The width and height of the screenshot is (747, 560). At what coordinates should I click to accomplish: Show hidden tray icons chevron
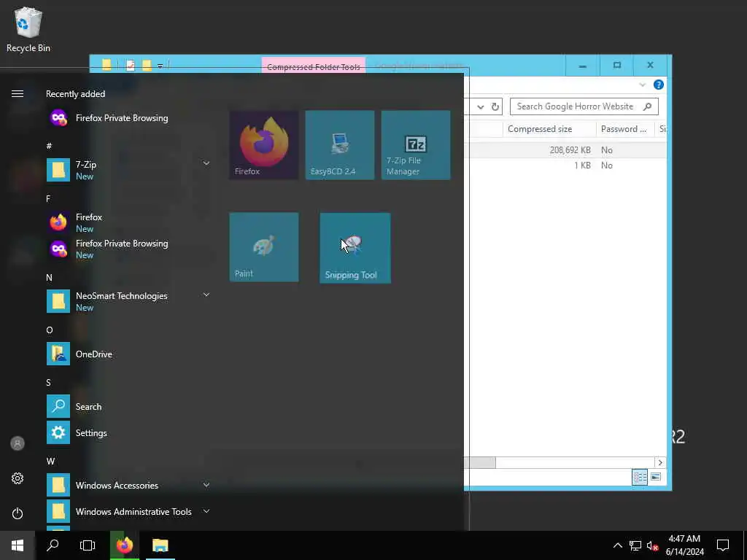pos(617,545)
